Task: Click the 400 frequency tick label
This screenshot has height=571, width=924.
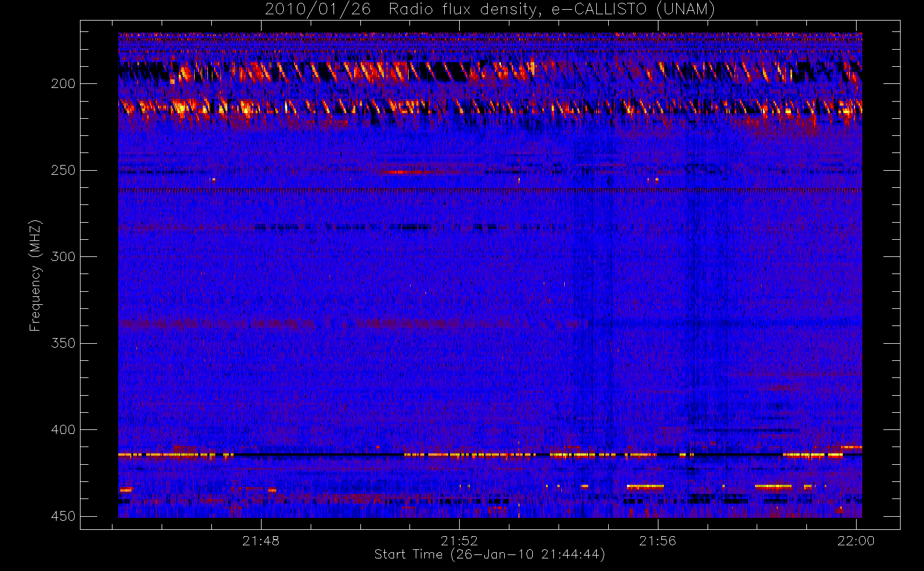Action: [x=63, y=430]
